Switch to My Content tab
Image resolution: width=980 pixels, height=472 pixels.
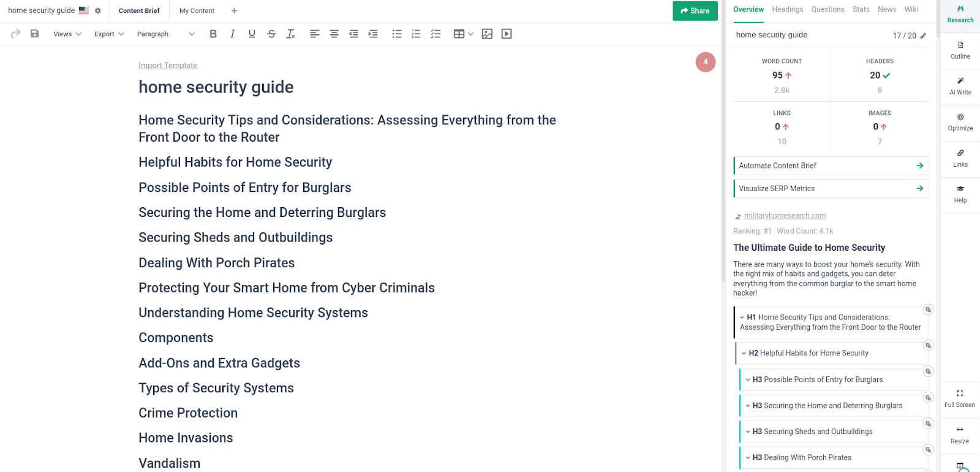[197, 10]
